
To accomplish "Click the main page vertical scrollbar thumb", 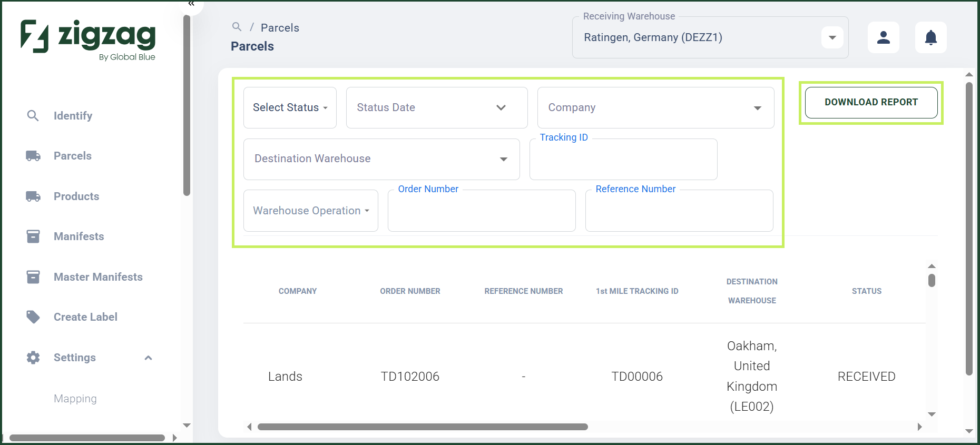I will coord(969,229).
